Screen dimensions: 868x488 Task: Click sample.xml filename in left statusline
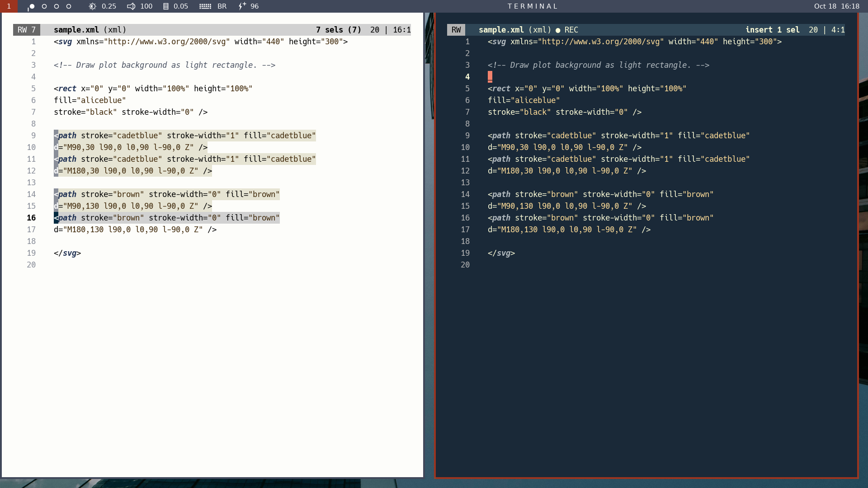click(x=76, y=30)
